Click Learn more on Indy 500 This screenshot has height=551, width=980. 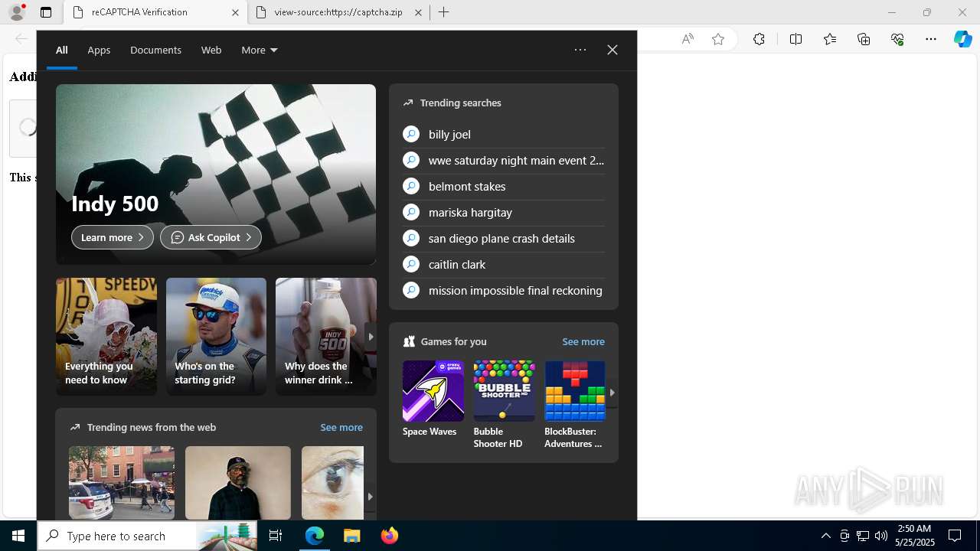(113, 237)
